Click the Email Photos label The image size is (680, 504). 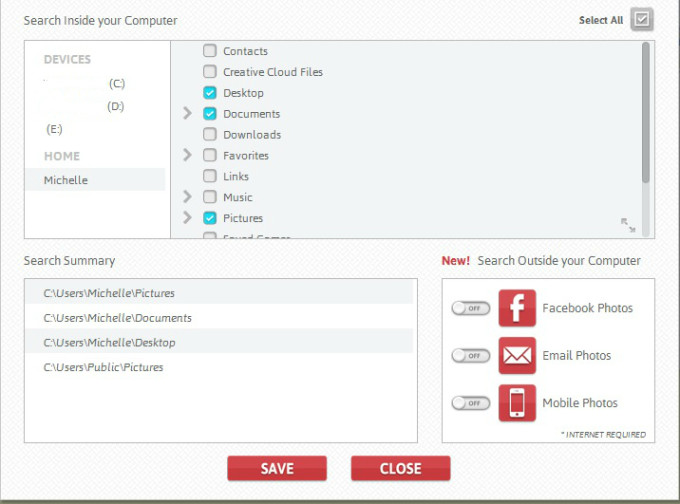click(577, 356)
